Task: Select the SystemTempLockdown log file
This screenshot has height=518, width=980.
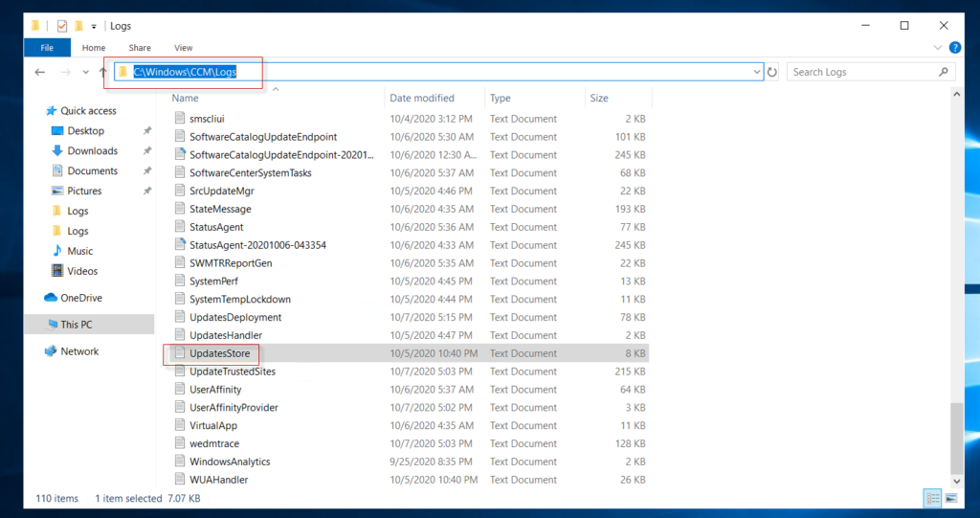Action: [240, 300]
